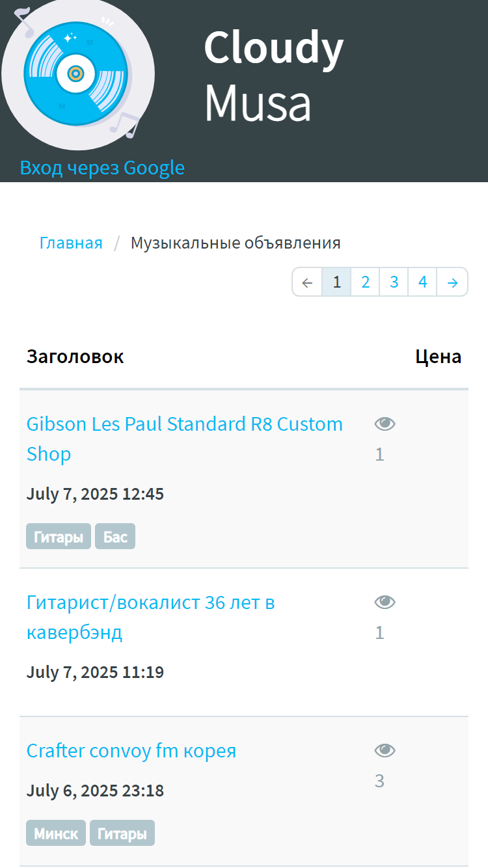Filter by Бас tag
The width and height of the screenshot is (488, 868).
click(115, 536)
